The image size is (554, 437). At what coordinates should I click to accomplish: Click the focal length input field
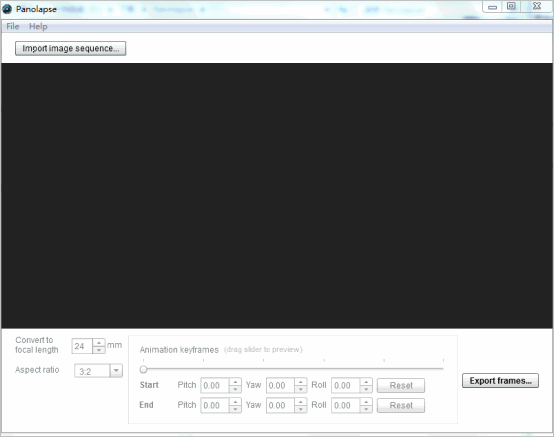coord(82,346)
